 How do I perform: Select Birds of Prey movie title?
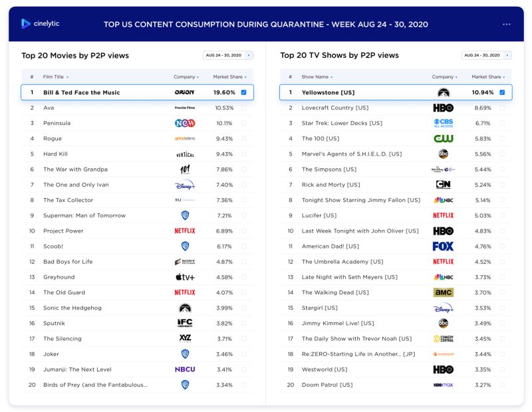[x=95, y=385]
